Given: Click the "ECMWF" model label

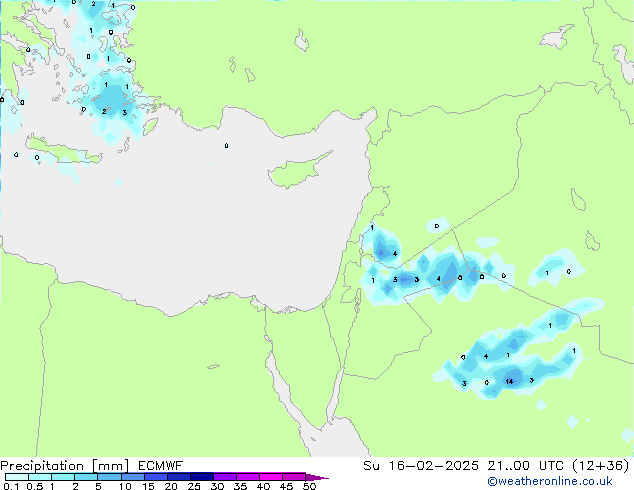Looking at the screenshot, I should click(x=161, y=466).
